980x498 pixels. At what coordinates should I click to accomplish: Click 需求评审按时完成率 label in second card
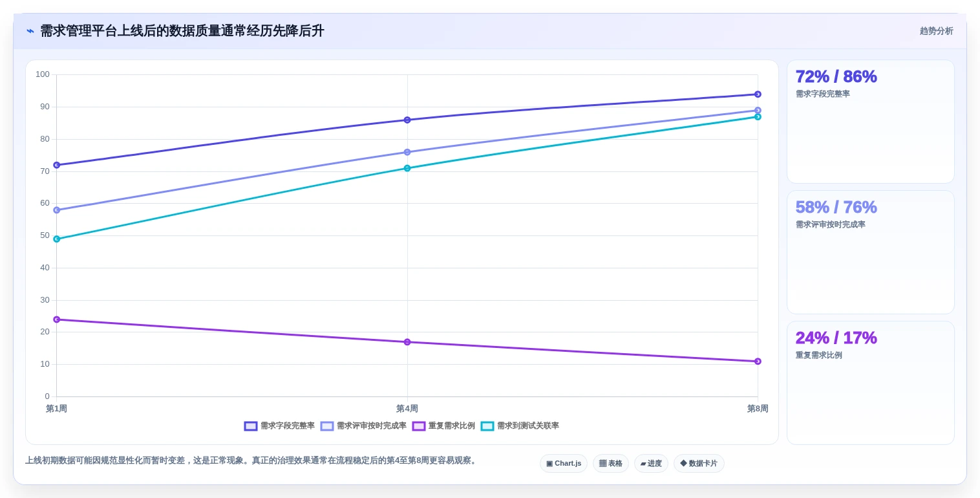click(831, 224)
